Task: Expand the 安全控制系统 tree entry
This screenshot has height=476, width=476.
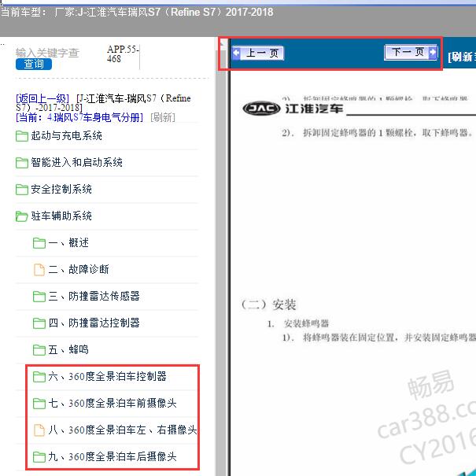Action: coord(61,189)
